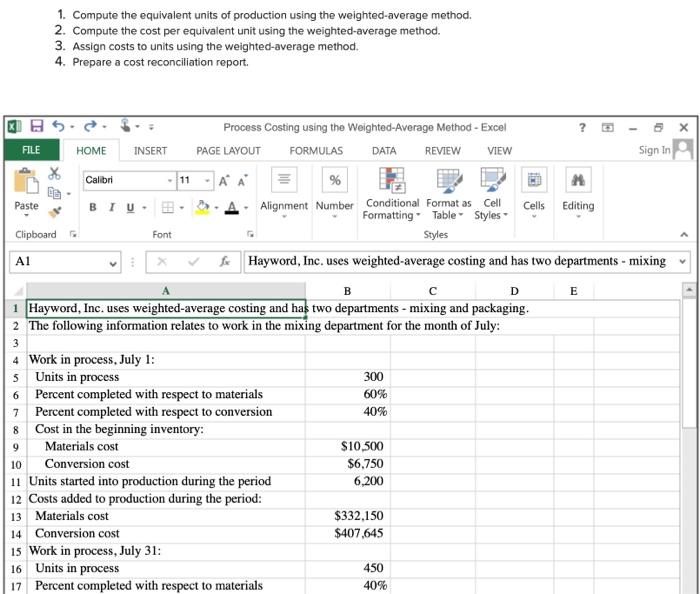
Task: Click the Insert Function fx icon
Action: click(225, 262)
